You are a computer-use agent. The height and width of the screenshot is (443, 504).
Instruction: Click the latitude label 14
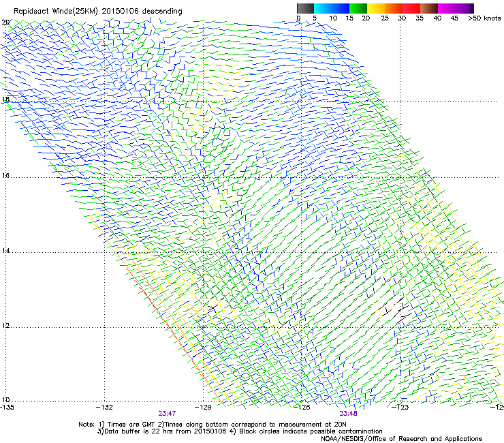(x=5, y=250)
